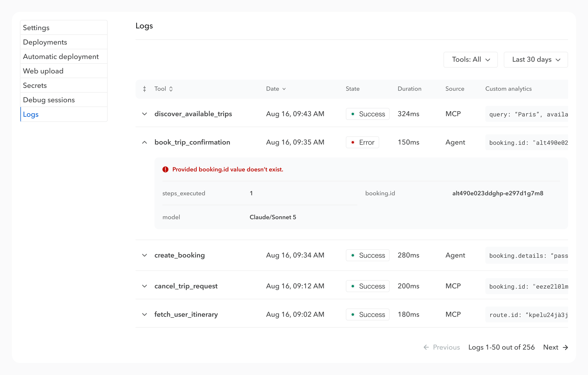Click the cancel_trip_request tool name
The image size is (588, 375).
(x=186, y=286)
